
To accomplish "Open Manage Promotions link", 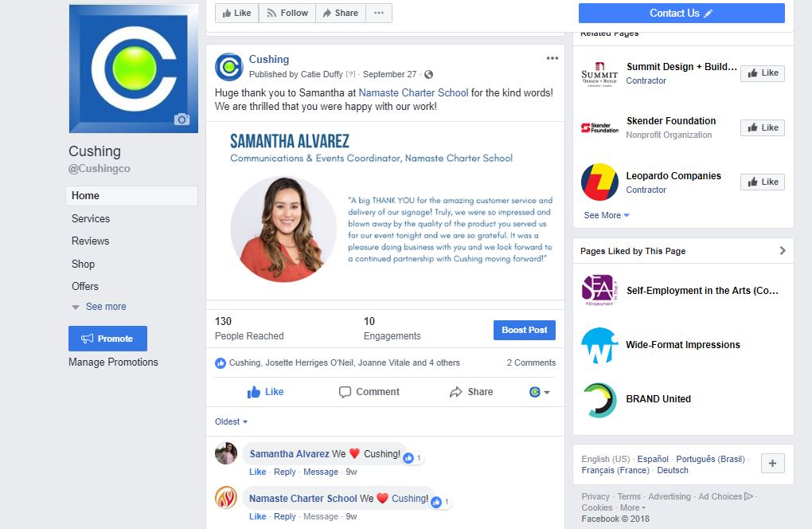I will (113, 362).
